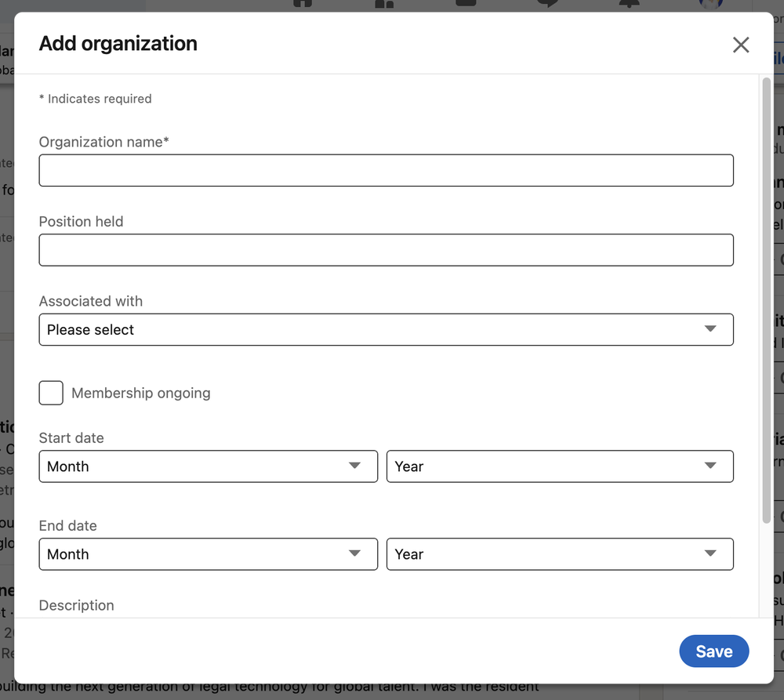Click the Organization name field label
Image resolution: width=784 pixels, height=700 pixels.
coord(103,142)
